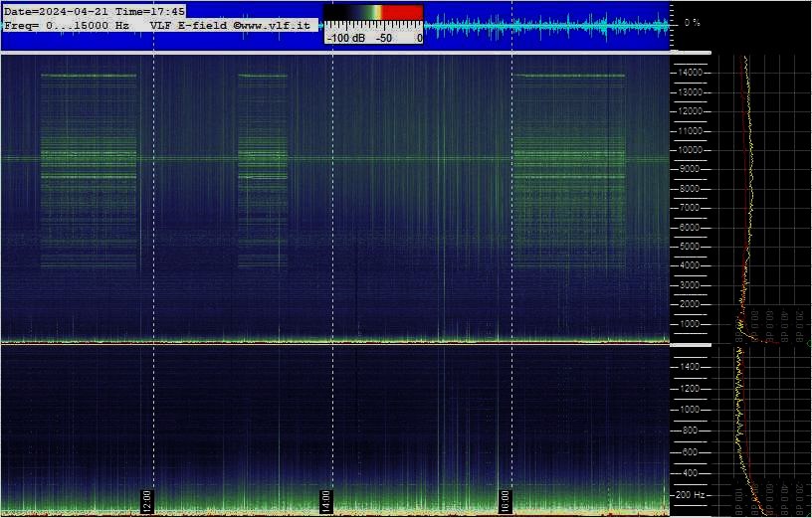Screen dimensions: 812x518
Task: Click the 16:00 time marker label
Action: point(505,502)
